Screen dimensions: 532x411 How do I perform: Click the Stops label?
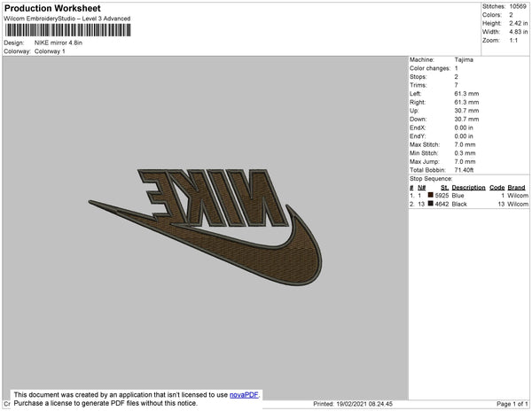click(x=419, y=77)
